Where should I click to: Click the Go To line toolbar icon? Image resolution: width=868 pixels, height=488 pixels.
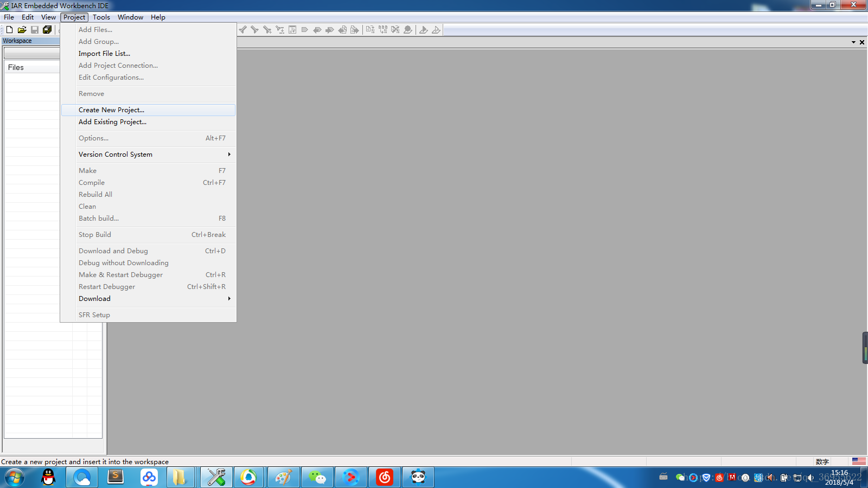point(292,30)
